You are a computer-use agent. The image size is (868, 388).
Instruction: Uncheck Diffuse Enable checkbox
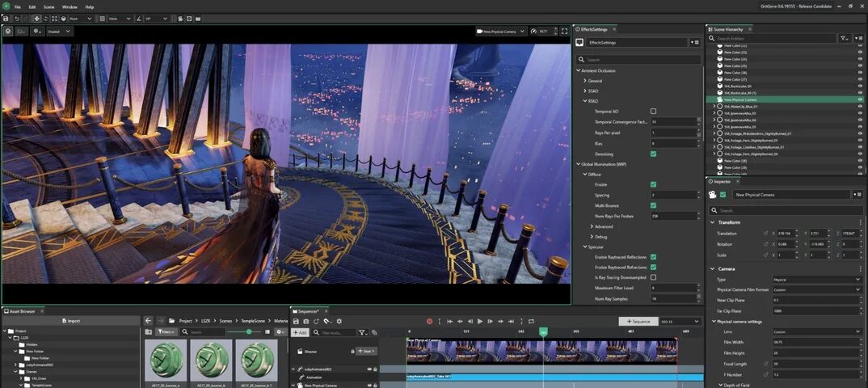click(x=653, y=184)
